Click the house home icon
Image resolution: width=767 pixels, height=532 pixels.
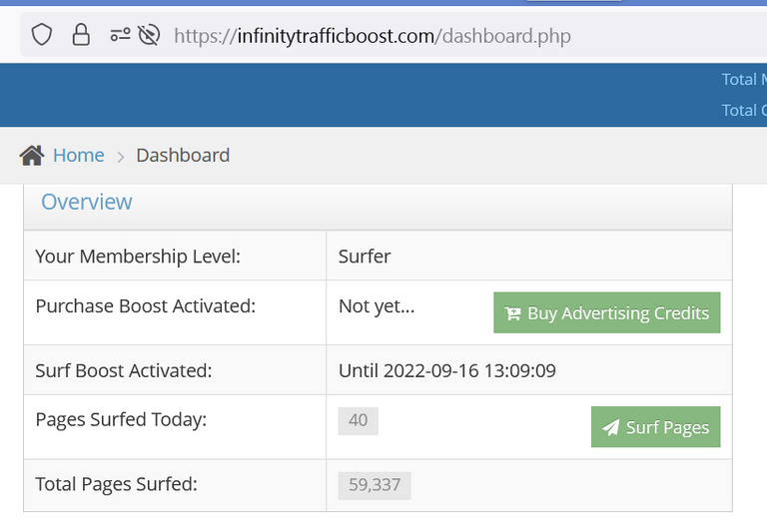(32, 156)
